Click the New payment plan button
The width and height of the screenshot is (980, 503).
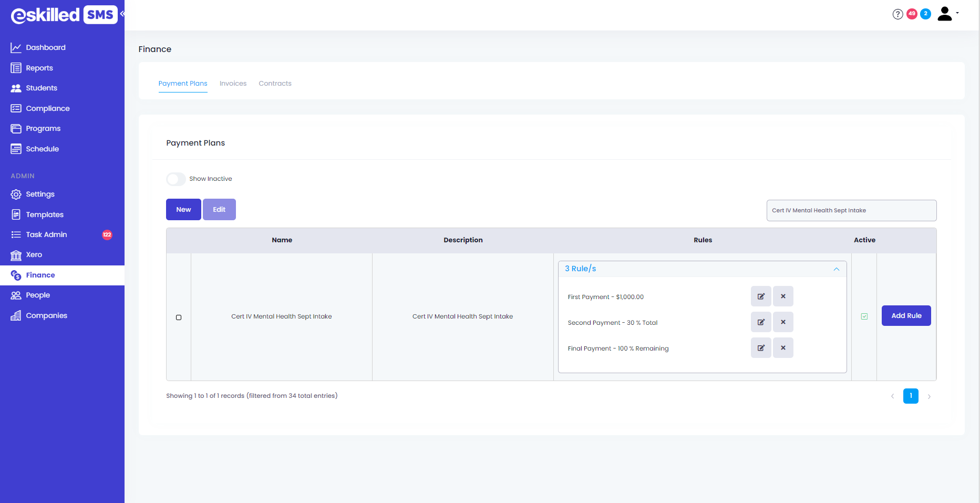tap(183, 210)
